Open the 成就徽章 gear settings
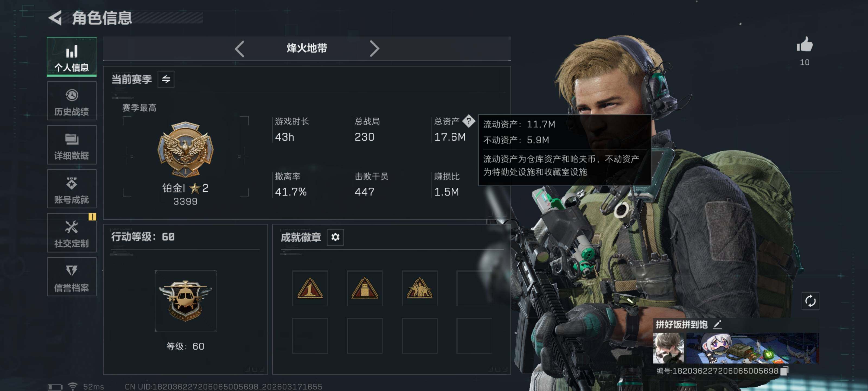Viewport: 868px width, 391px height. click(335, 237)
